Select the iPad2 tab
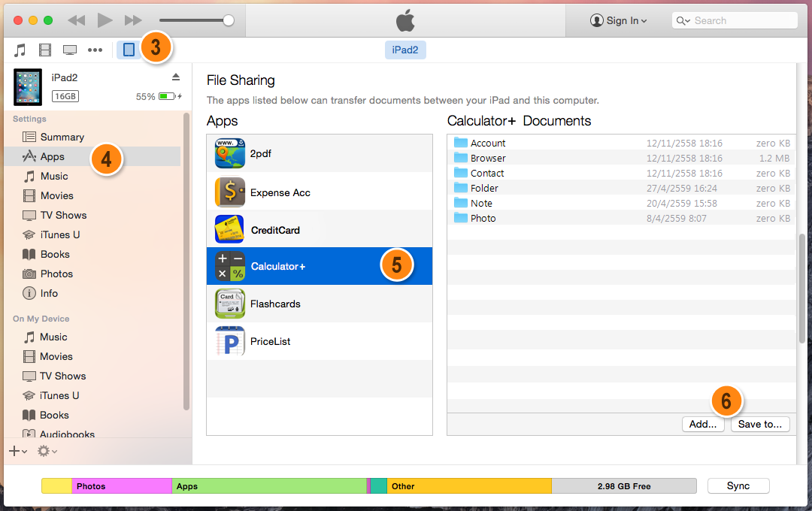812x511 pixels. (405, 50)
